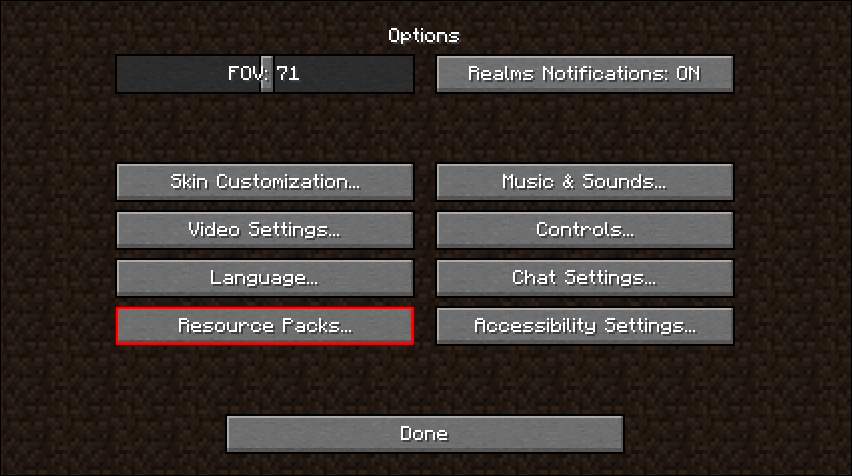Click the FOV slider track right of handle
The width and height of the screenshot is (852, 476).
(x=343, y=74)
